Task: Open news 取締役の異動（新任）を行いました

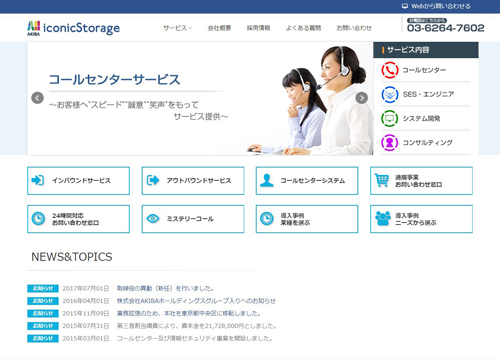Action: coord(165,288)
